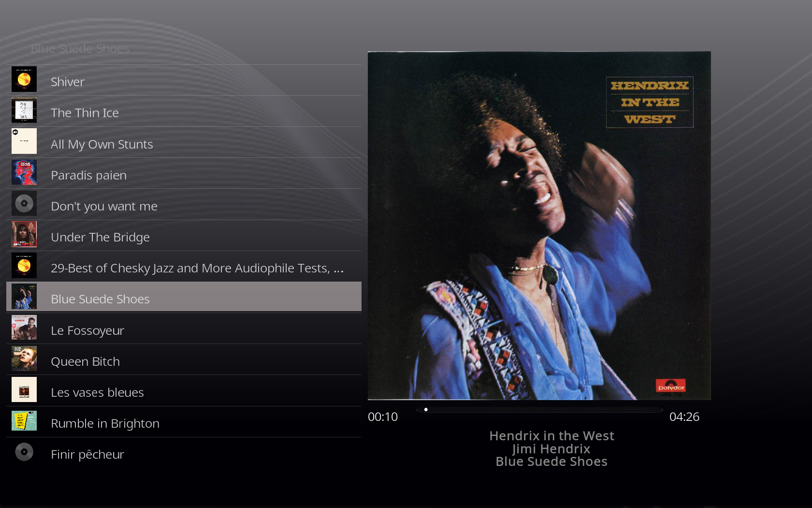The height and width of the screenshot is (508, 812).
Task: Play the track Le Fossoyeur
Action: (x=184, y=329)
